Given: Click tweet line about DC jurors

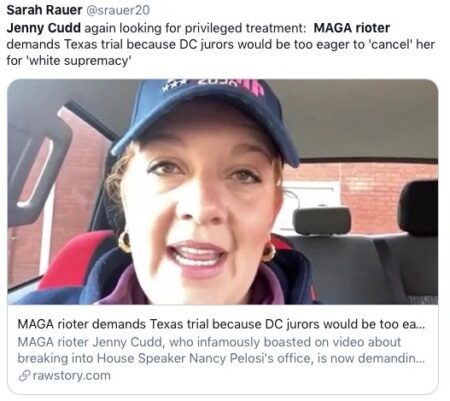Looking at the screenshot, I should pos(221,44).
